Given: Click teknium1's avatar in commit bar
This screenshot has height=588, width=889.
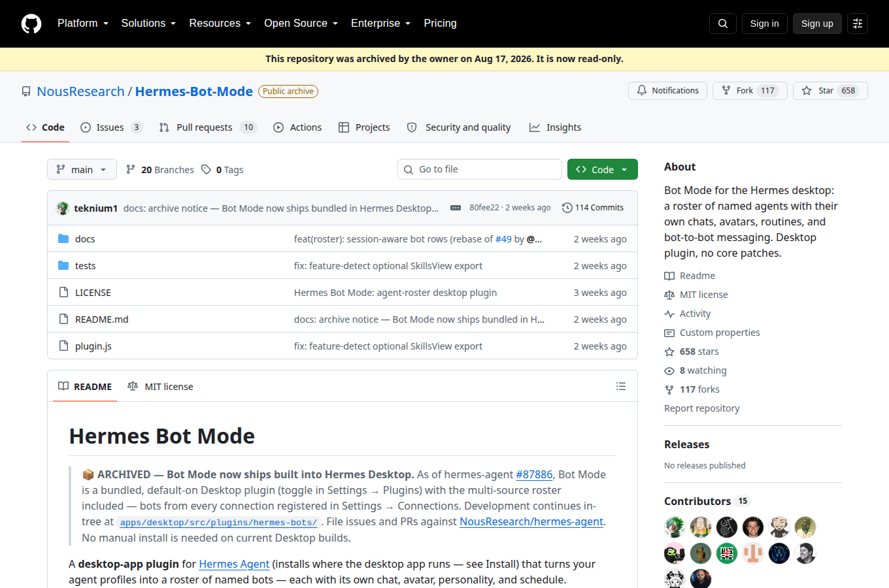Looking at the screenshot, I should pyautogui.click(x=63, y=208).
